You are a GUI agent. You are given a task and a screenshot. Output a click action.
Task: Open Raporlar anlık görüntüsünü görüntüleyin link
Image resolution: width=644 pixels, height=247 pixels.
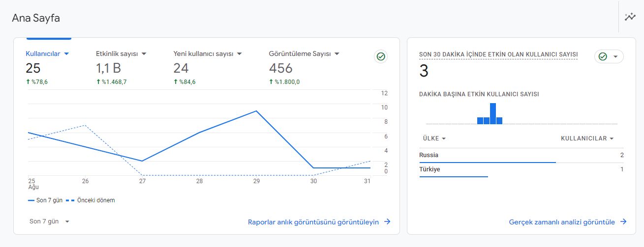click(313, 222)
